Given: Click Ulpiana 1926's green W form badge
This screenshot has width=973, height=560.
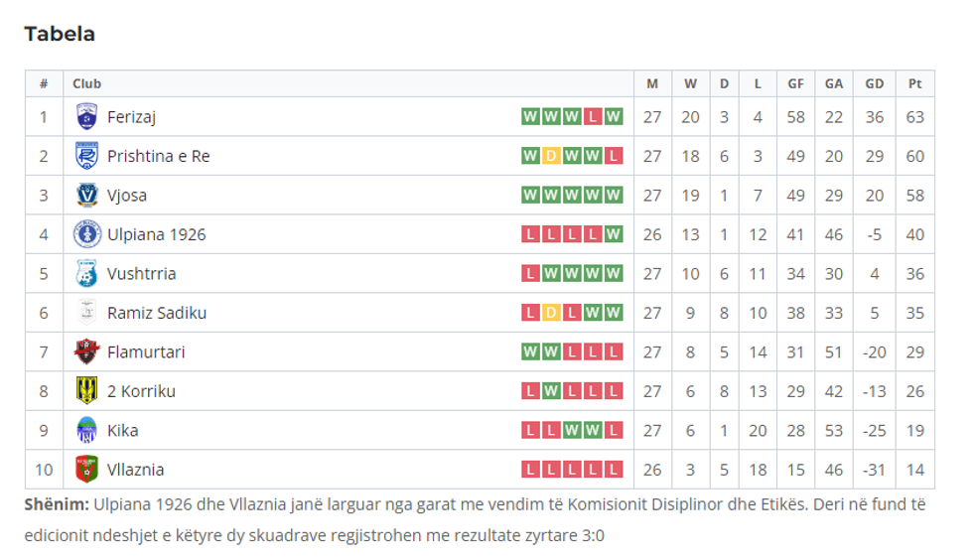Looking at the screenshot, I should pos(614,234).
